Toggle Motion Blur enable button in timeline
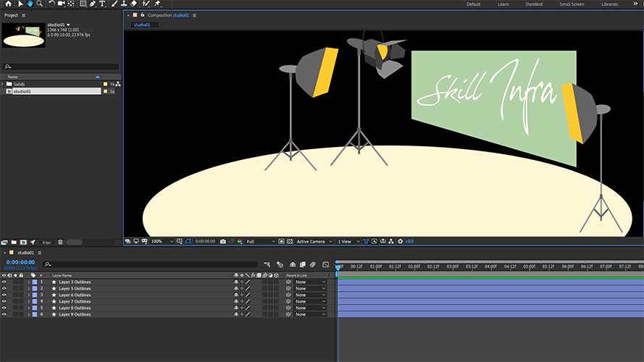Viewport: 644px width, 362px height. 313,265
